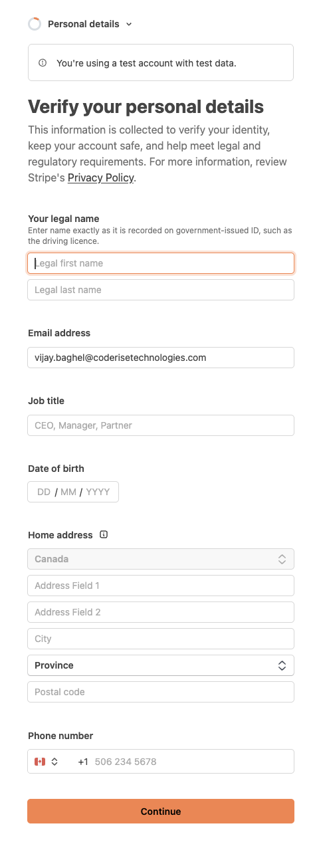The height and width of the screenshot is (868, 319).
Task: Click the Address Field 1 input
Action: (x=161, y=586)
